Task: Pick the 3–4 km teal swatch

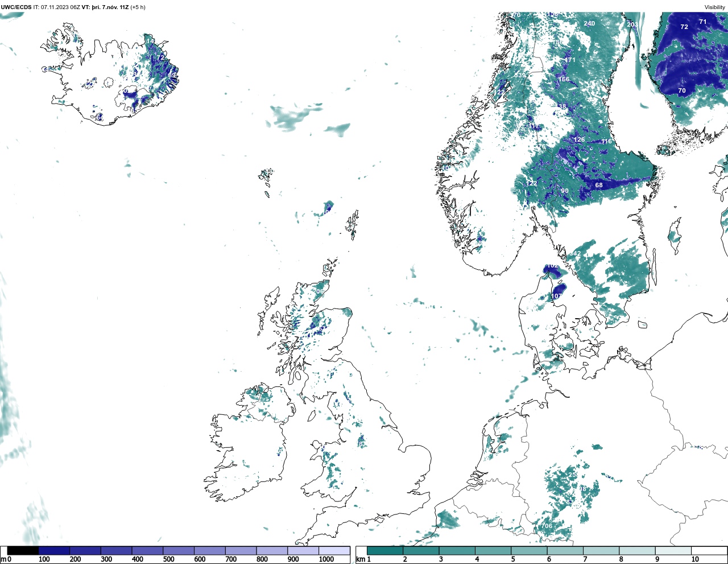Action: (457, 550)
